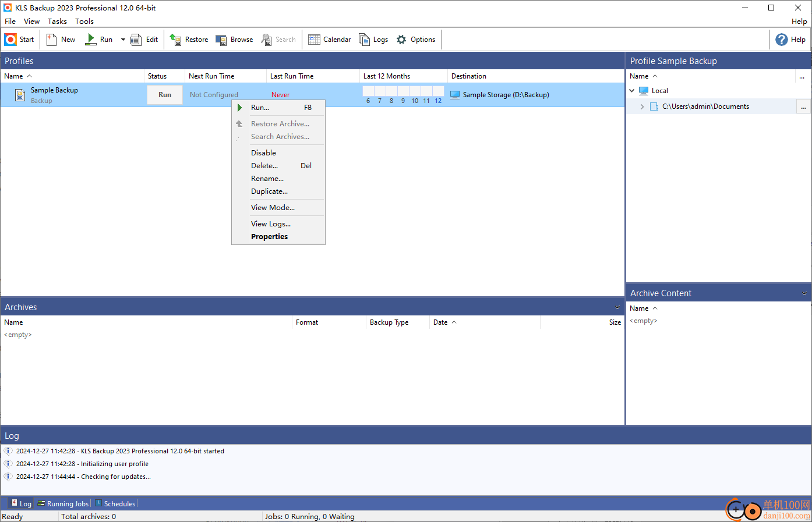
Task: Click the Next Run Time column header
Action: [225, 76]
